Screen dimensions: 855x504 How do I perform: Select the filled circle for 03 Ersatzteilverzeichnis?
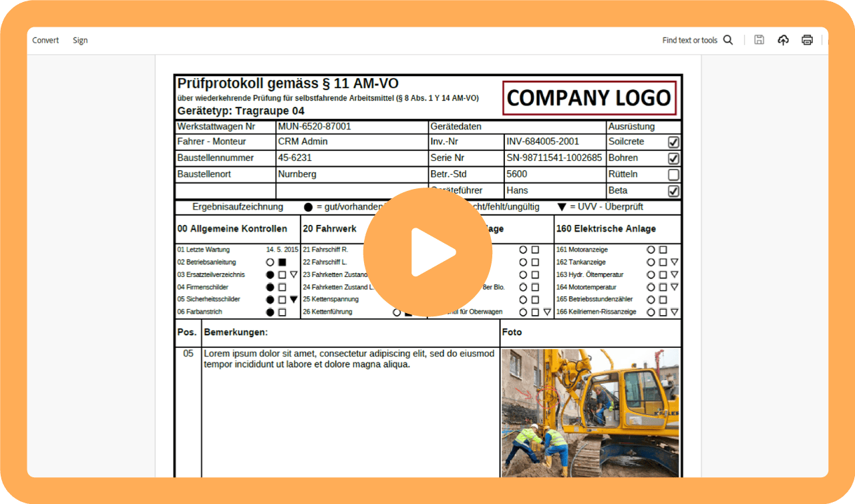(270, 274)
